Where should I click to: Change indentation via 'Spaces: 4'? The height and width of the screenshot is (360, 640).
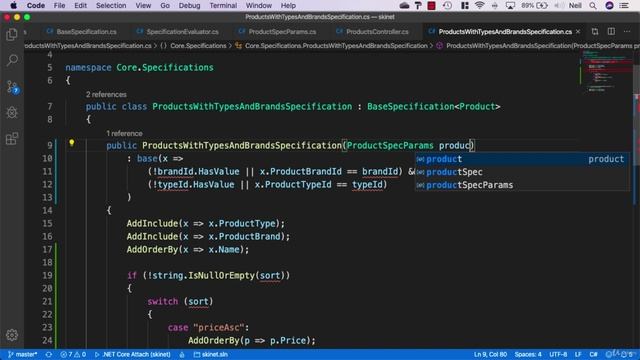click(x=528, y=354)
